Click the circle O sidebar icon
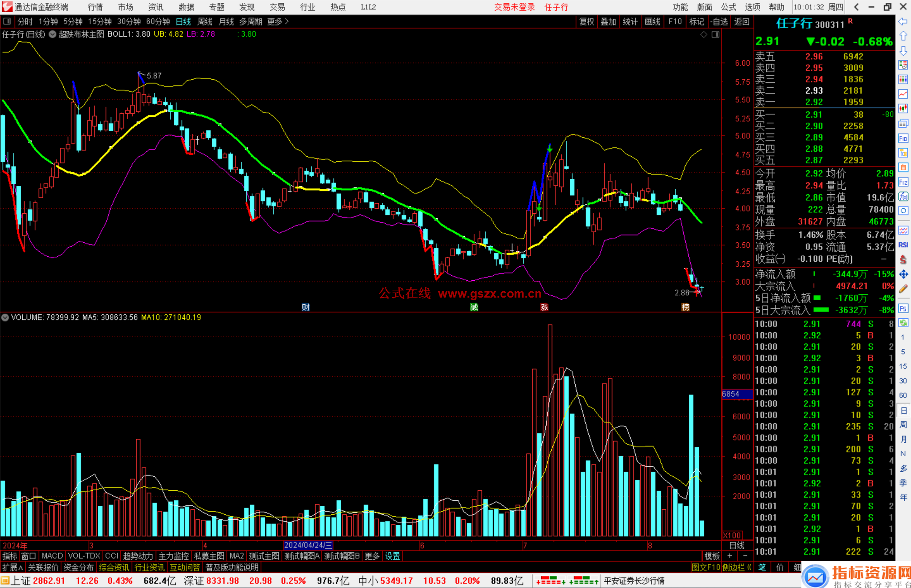 (903, 211)
